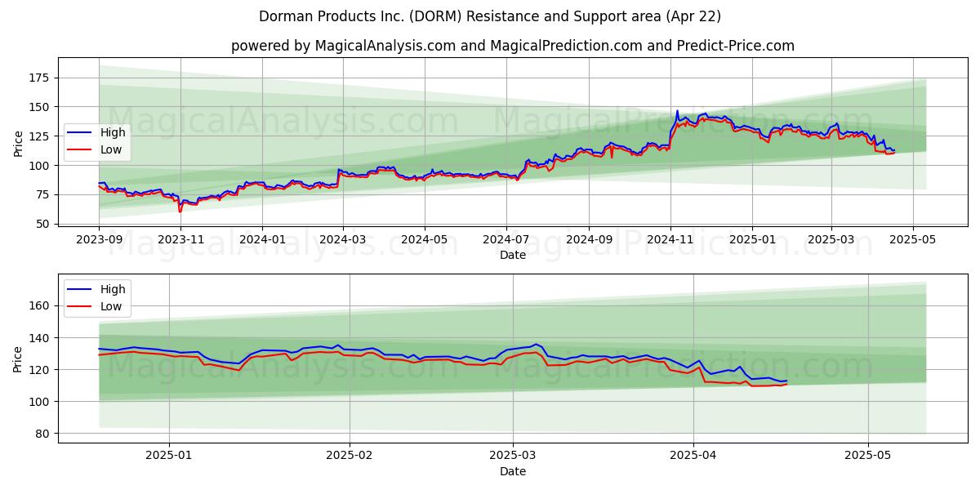The width and height of the screenshot is (980, 490).
Task: Click the '2024-03' x-axis label
Action: point(342,241)
